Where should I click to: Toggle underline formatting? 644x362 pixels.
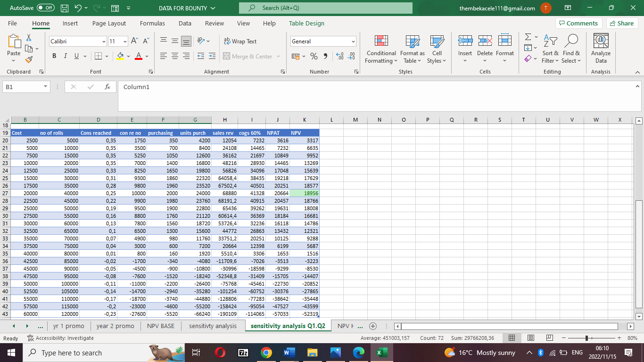74,56
